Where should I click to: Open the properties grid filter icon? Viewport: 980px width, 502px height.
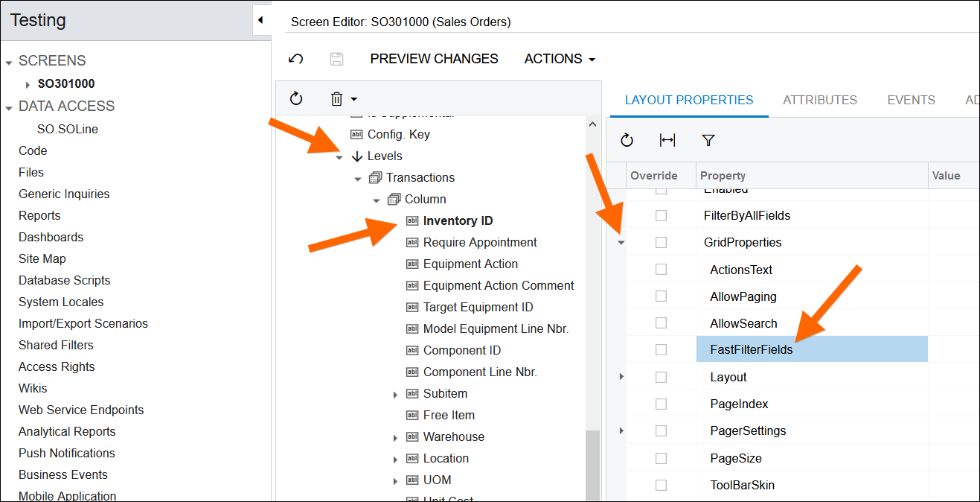tap(708, 140)
